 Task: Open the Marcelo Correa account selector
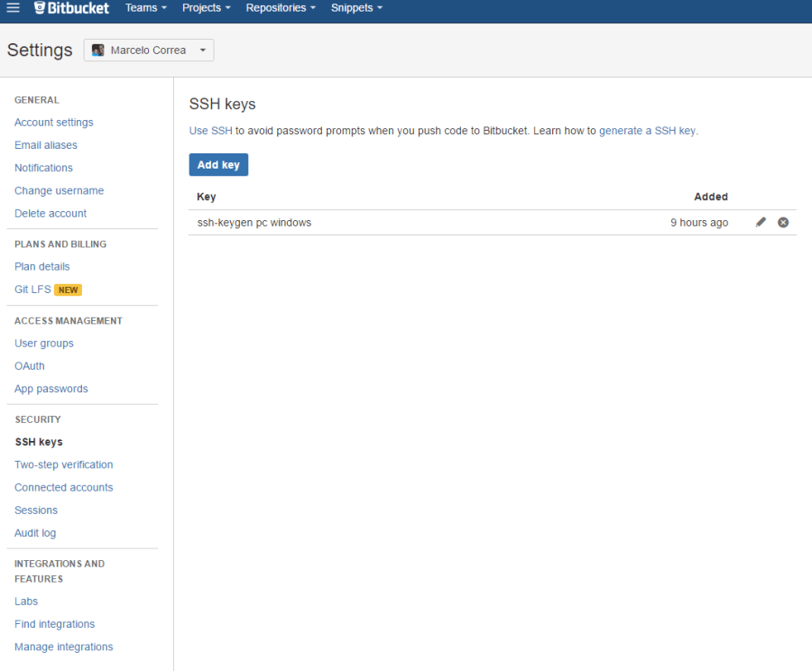(x=149, y=51)
